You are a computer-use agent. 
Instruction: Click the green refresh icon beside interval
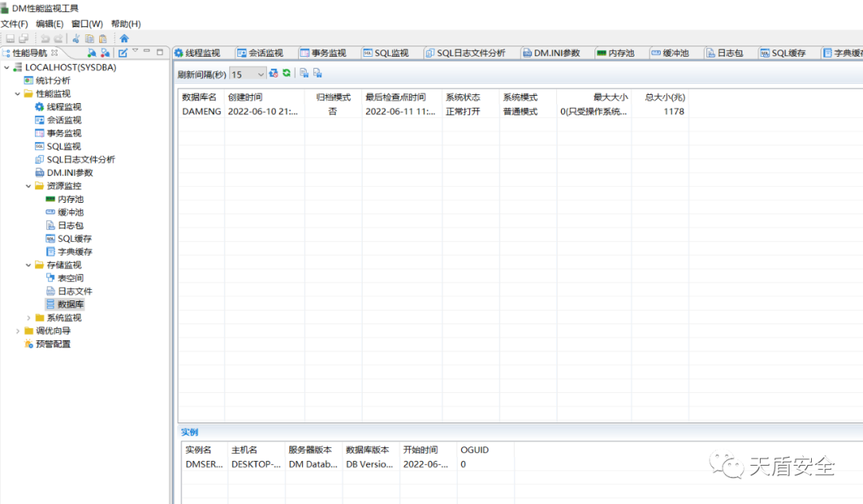point(286,73)
